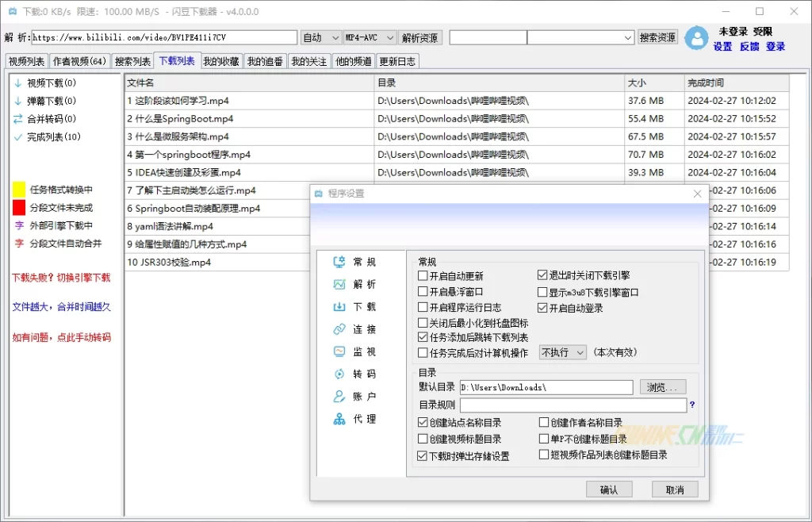The image size is (812, 522).
Task: Click the 代理 proxy settings icon
Action: [339, 419]
